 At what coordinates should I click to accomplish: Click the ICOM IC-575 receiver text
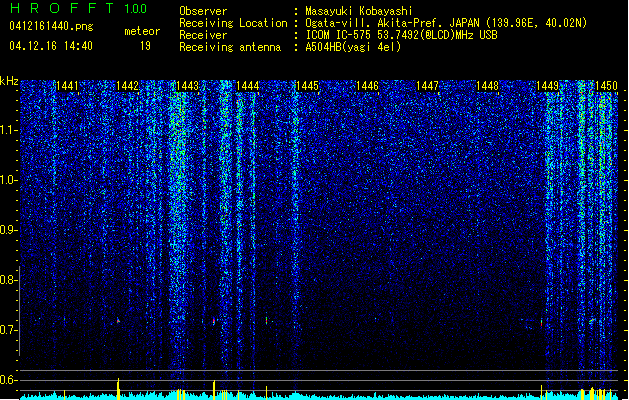point(401,35)
